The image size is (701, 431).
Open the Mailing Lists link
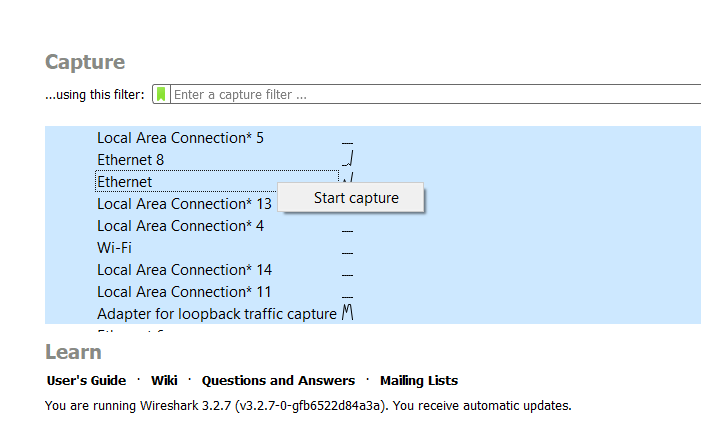[418, 381]
